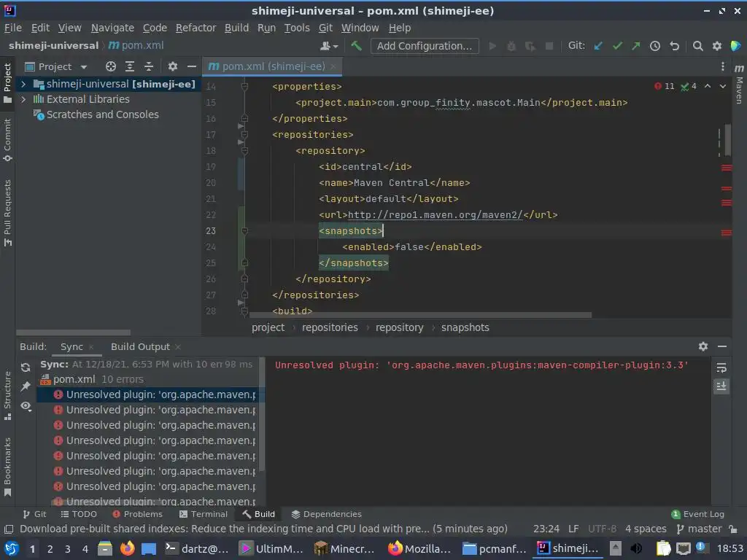Open the Tools menu
747x560 pixels.
[297, 28]
